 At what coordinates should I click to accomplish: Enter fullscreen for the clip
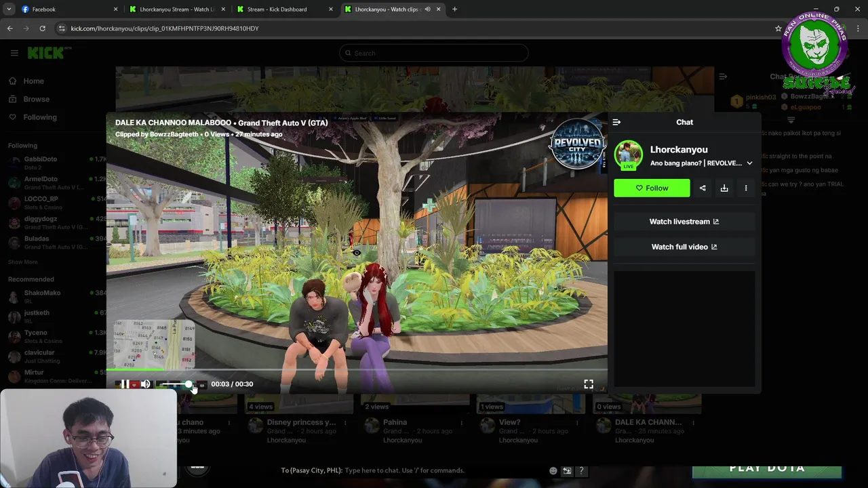click(589, 384)
